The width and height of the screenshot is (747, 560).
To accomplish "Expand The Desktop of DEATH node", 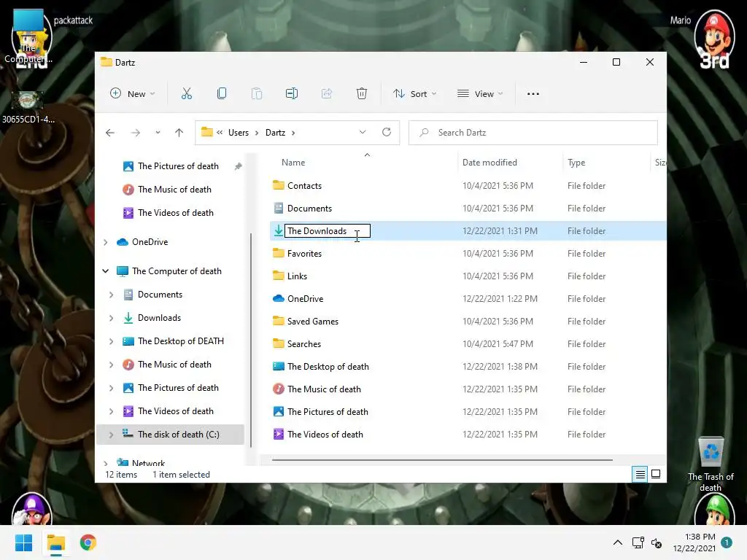I will point(112,341).
